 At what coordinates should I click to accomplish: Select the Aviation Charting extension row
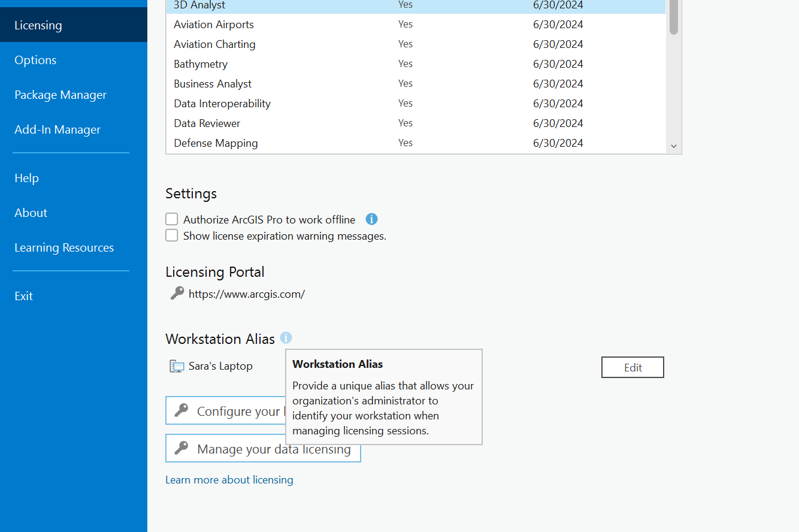(416, 44)
